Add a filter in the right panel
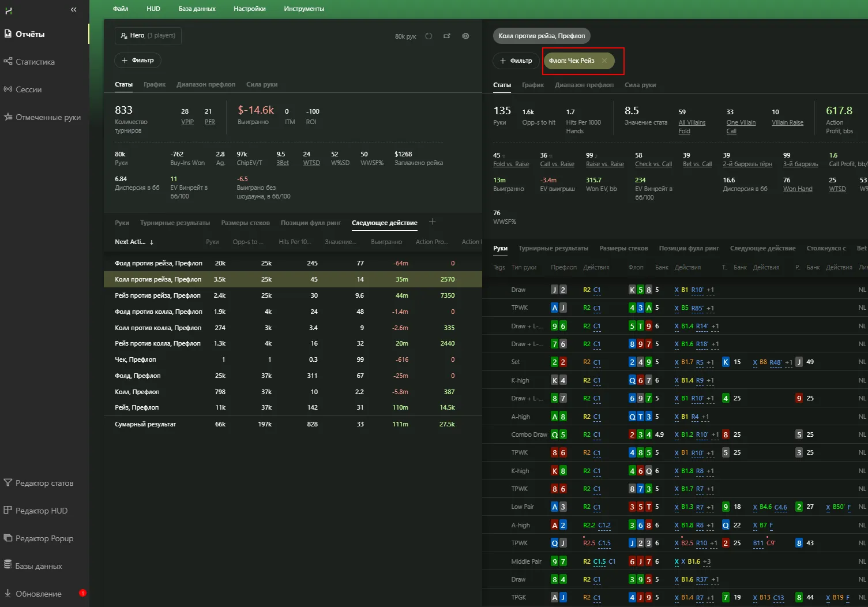Viewport: 868px width, 607px height. [x=516, y=61]
